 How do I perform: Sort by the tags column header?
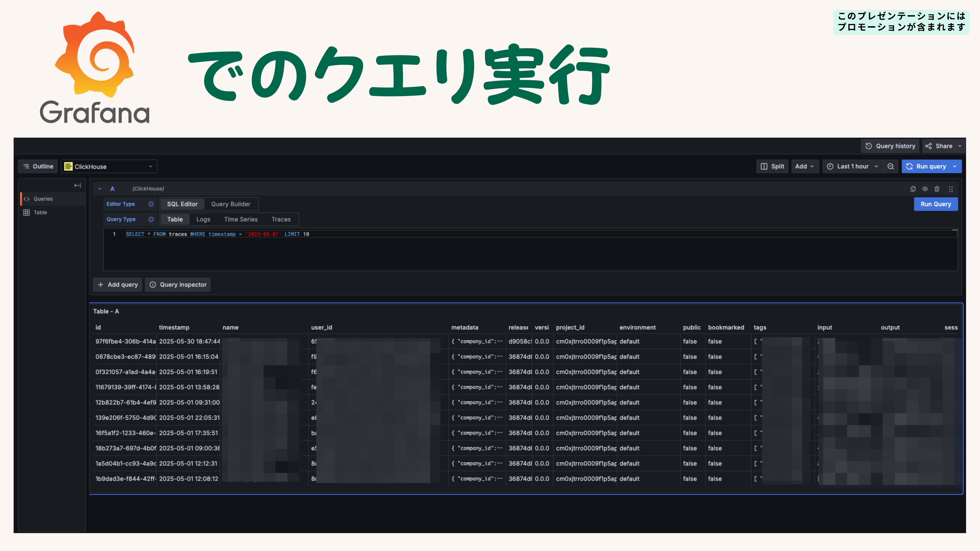click(760, 327)
